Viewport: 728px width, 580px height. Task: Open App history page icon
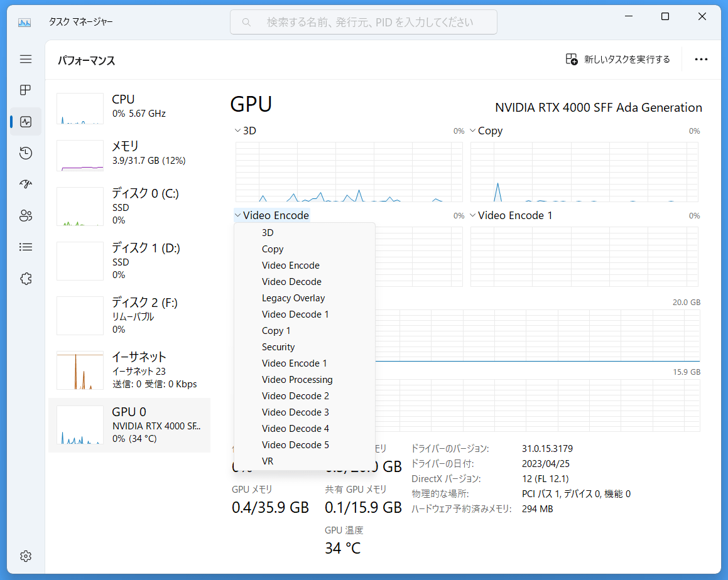[26, 153]
